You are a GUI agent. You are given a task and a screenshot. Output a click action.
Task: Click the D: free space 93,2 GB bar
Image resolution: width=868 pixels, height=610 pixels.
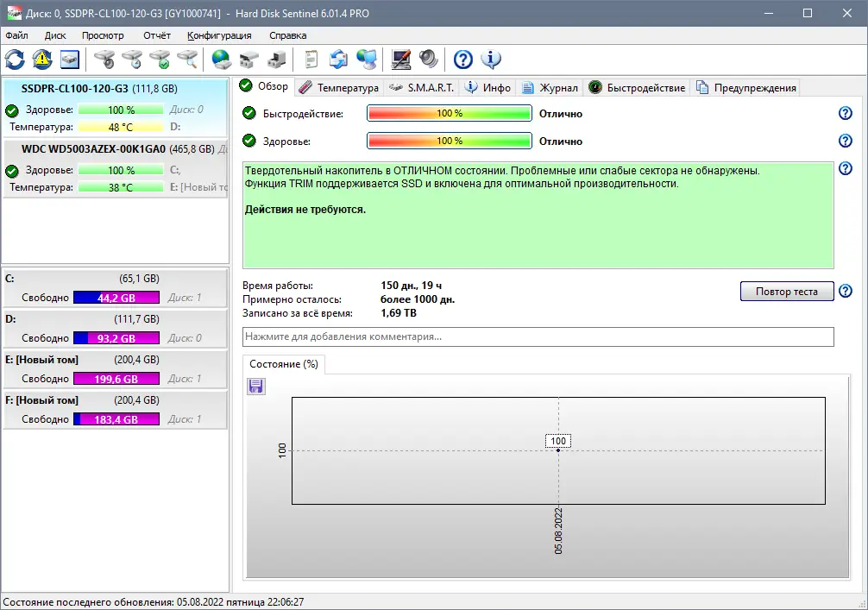coord(116,338)
